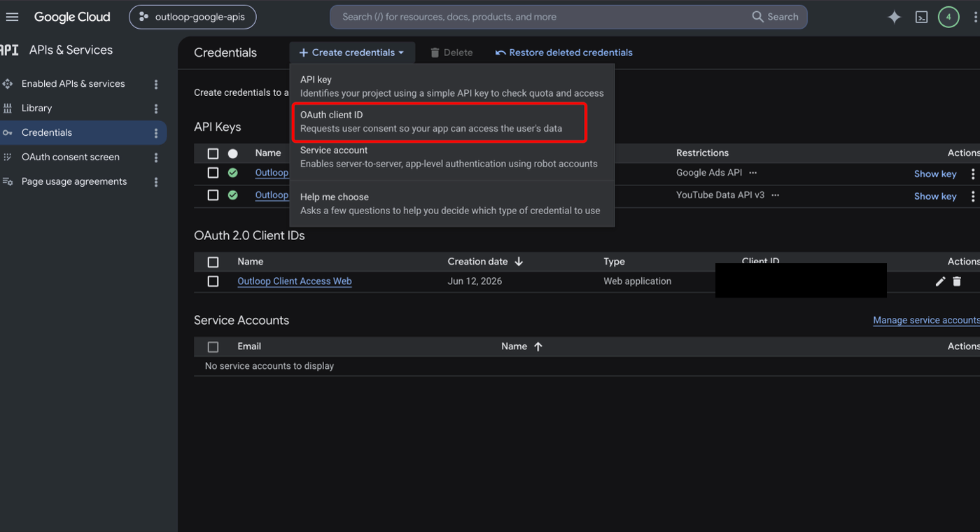Open Manage service accounts link
This screenshot has height=532, width=980.
pos(926,320)
